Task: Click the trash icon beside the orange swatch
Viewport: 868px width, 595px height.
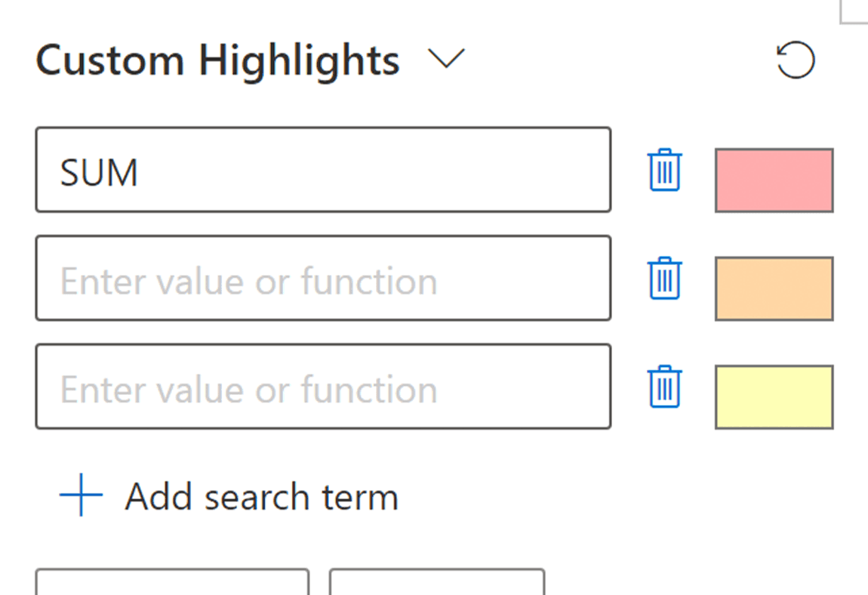Action: (x=664, y=279)
